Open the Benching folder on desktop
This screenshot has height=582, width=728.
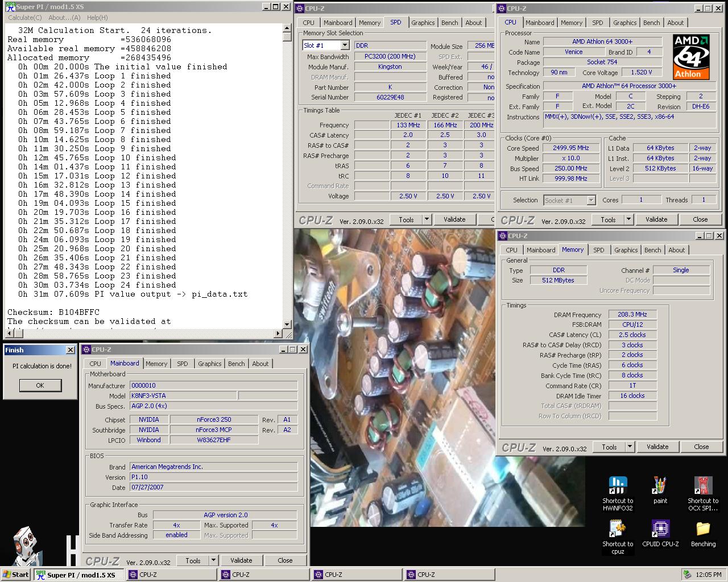pos(703,529)
